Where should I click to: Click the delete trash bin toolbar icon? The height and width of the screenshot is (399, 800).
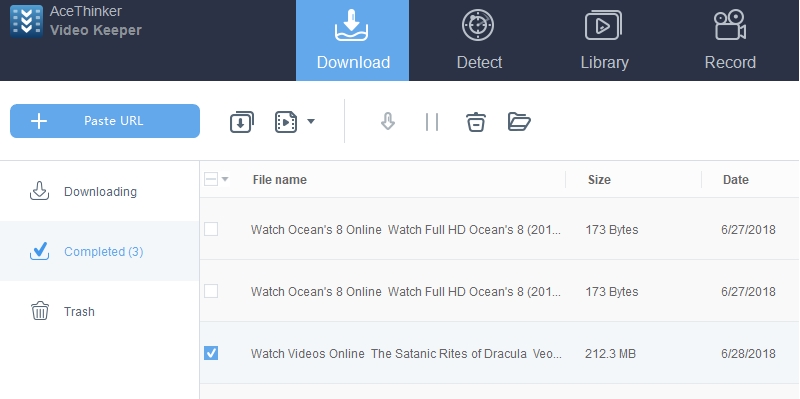pyautogui.click(x=476, y=122)
